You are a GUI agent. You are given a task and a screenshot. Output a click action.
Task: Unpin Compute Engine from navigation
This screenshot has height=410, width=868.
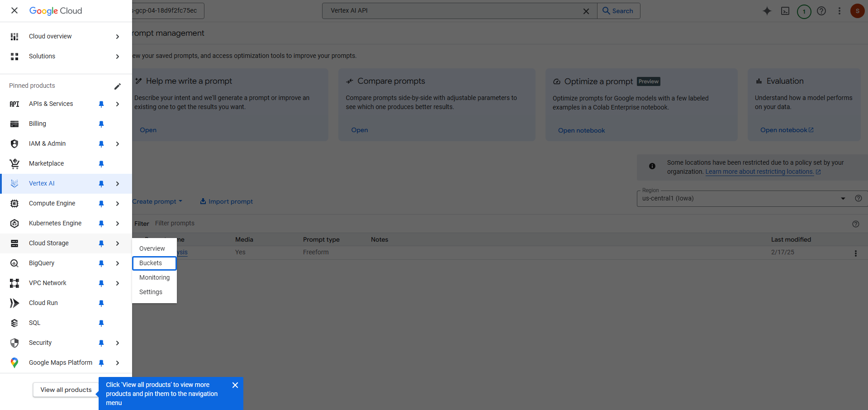(x=101, y=204)
